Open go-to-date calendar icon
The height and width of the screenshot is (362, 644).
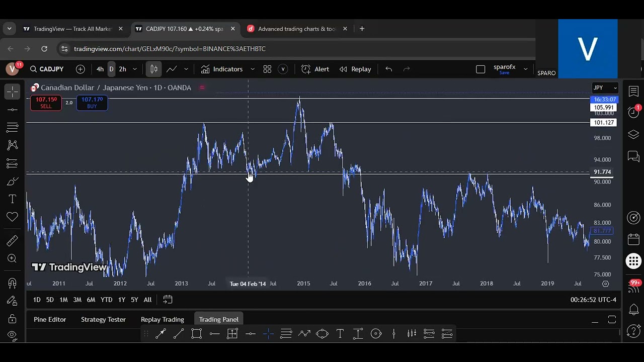168,300
